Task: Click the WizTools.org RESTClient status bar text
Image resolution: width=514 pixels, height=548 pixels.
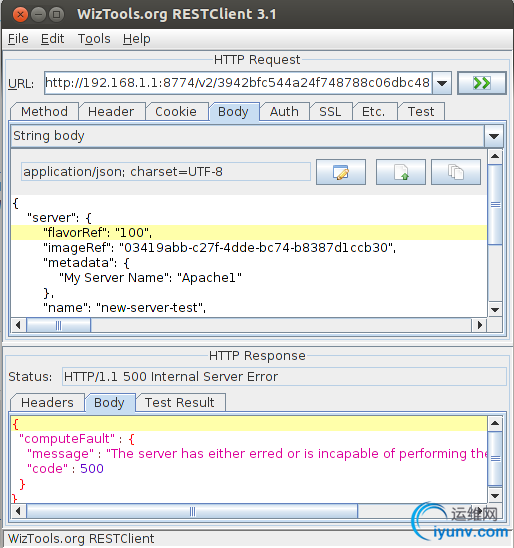Action: 81,539
